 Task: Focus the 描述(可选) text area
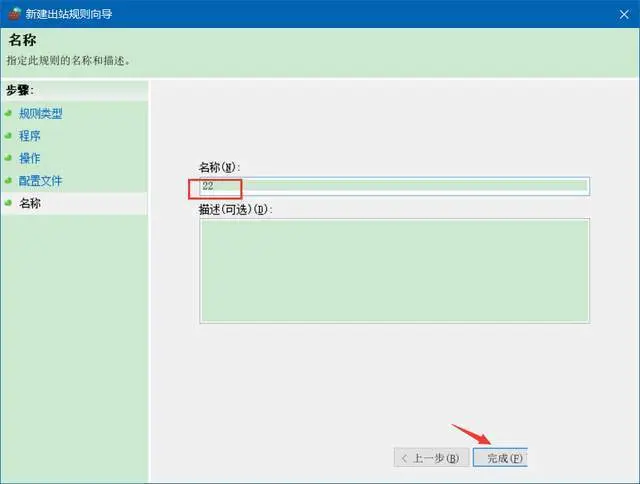pos(394,270)
